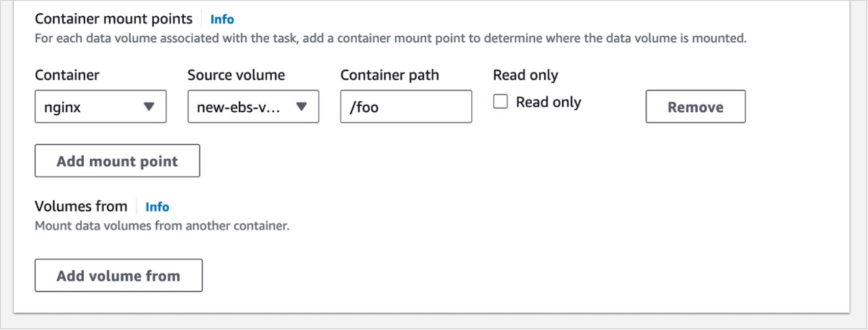868x330 pixels.
Task: Expand the Source volume dropdown
Action: click(245, 107)
